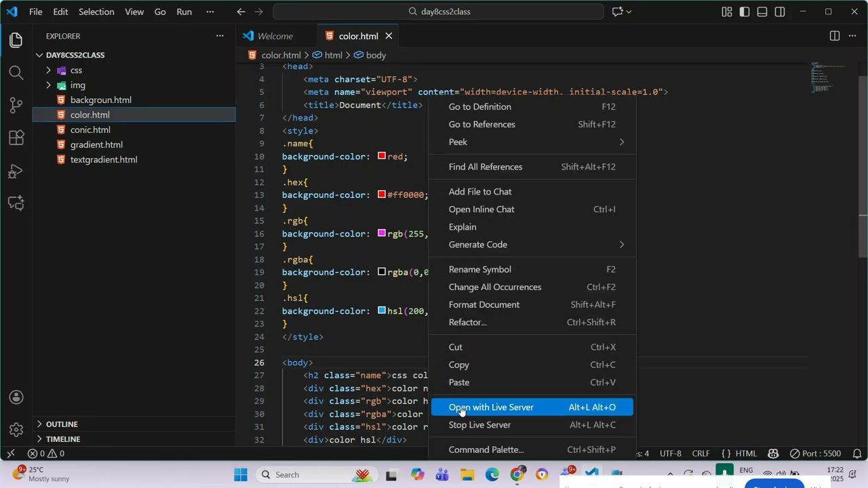Click the VS Code logo in the title bar
The image size is (868, 488).
pyautogui.click(x=12, y=12)
